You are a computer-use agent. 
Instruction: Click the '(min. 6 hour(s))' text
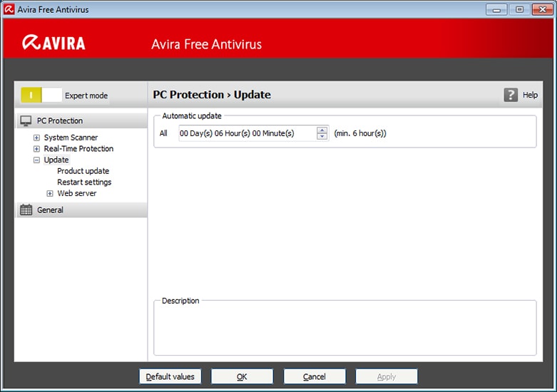tap(360, 133)
